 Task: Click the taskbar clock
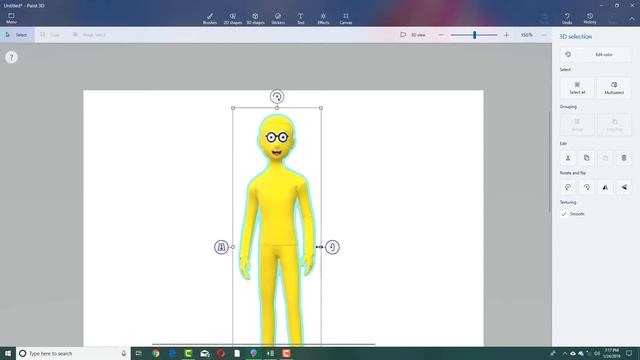click(611, 353)
